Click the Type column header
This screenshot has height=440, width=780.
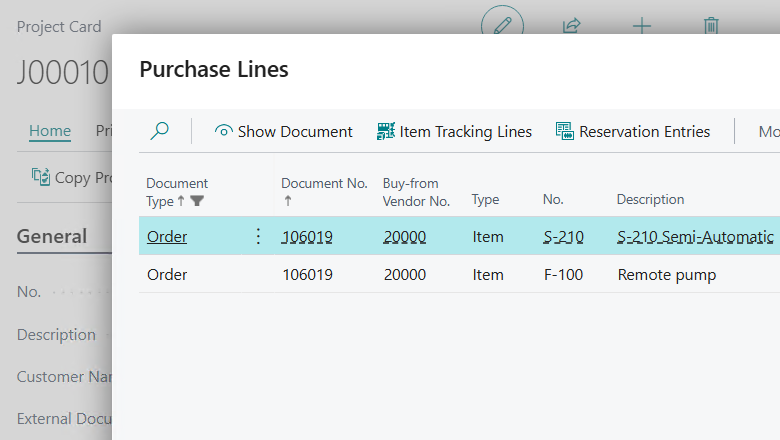click(x=485, y=199)
